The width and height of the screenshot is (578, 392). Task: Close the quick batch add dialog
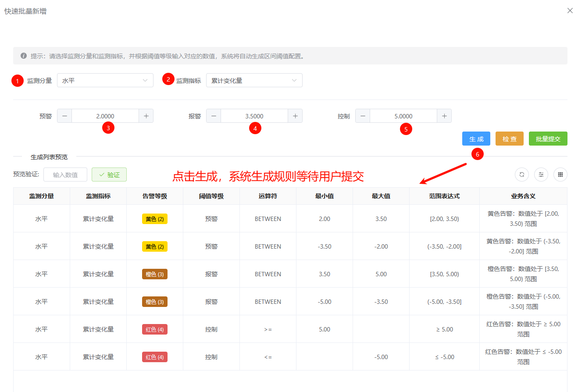(x=570, y=11)
